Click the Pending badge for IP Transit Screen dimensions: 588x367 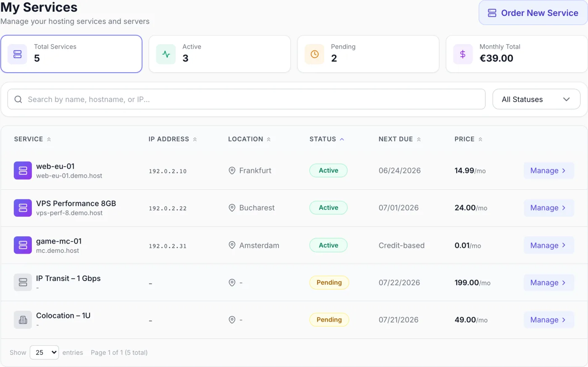click(x=329, y=283)
